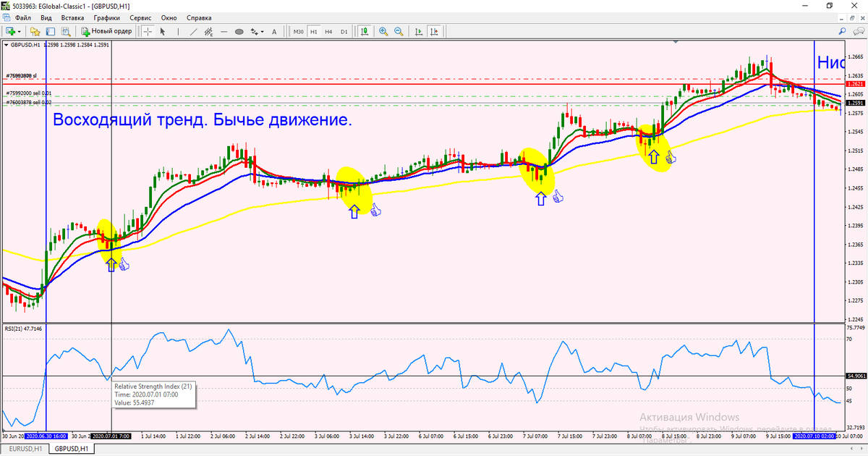868x456 pixels.
Task: Switch chart to D1 timeframe
Action: tap(344, 31)
